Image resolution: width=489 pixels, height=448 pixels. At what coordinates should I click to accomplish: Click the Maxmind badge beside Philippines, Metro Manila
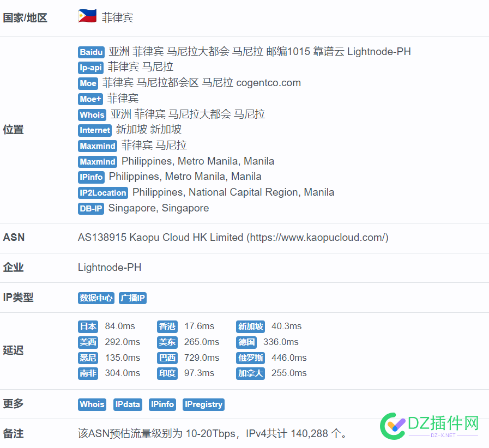pos(98,162)
